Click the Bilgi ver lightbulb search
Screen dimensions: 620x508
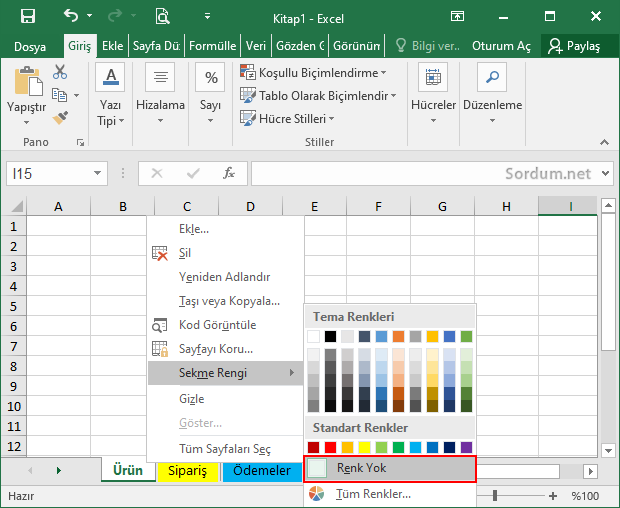(428, 46)
